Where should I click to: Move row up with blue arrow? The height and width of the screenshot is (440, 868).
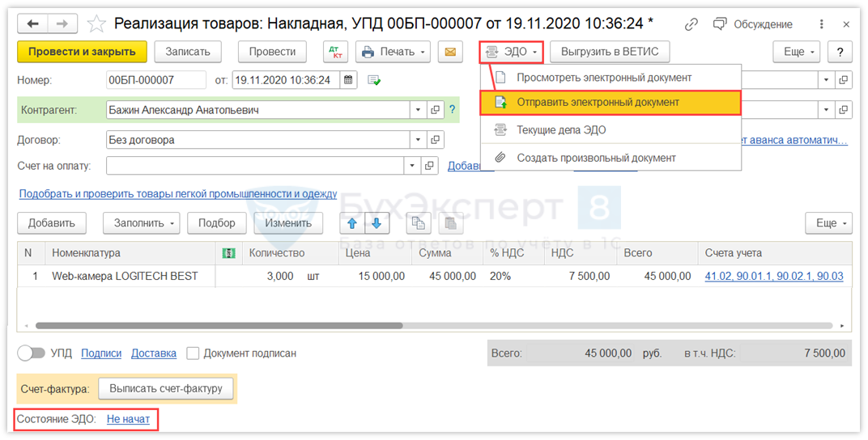(351, 223)
